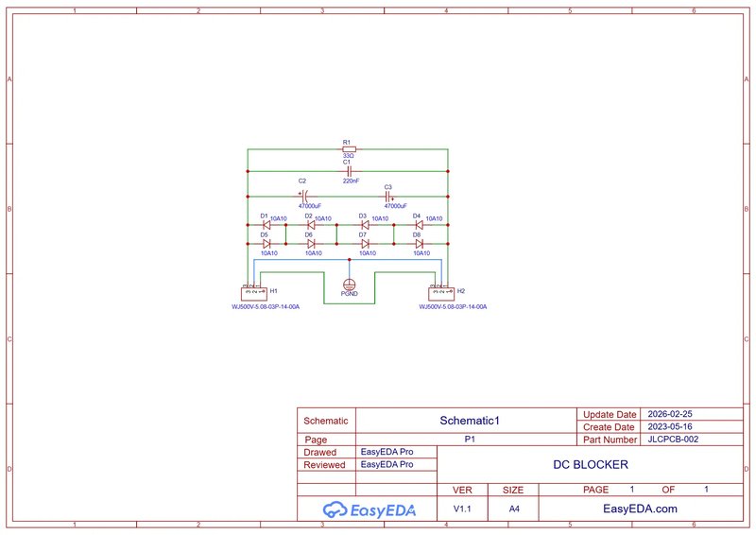Screen dimensions: 756x535
Task: Select the R1 resistor symbol
Action: 349,149
